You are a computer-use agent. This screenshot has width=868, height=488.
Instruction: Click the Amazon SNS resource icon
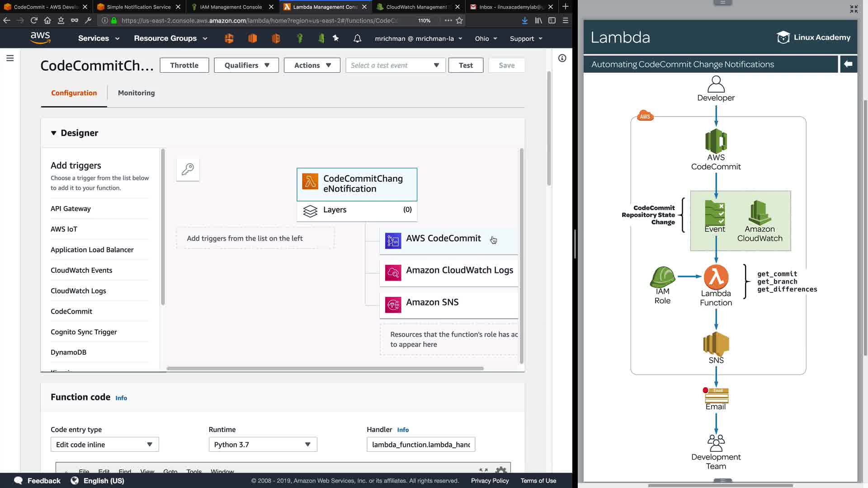click(x=393, y=305)
